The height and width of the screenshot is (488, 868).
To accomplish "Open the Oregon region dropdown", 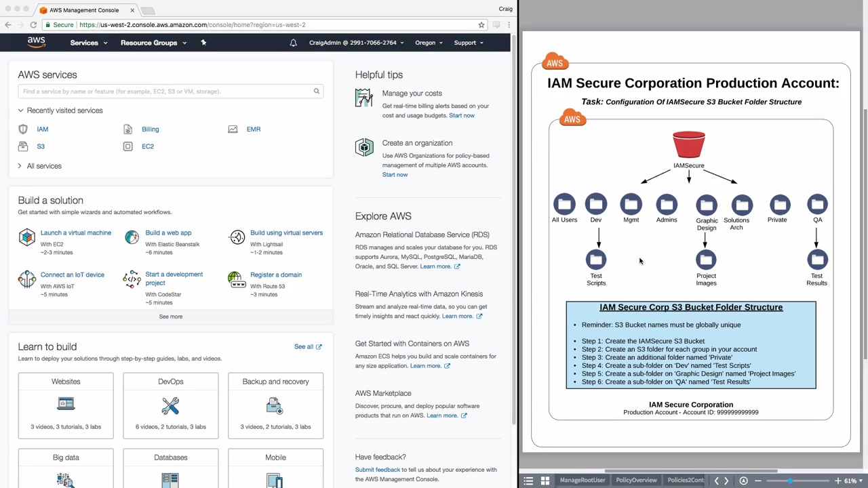I will [429, 43].
